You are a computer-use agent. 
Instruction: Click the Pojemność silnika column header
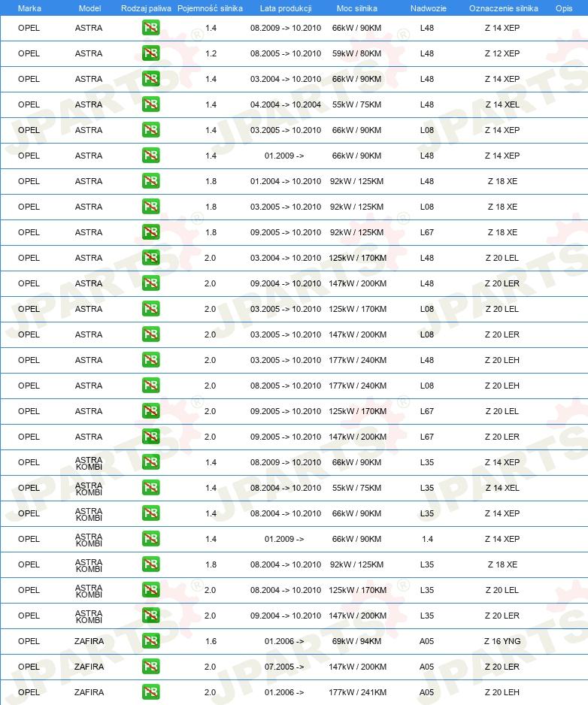210,8
